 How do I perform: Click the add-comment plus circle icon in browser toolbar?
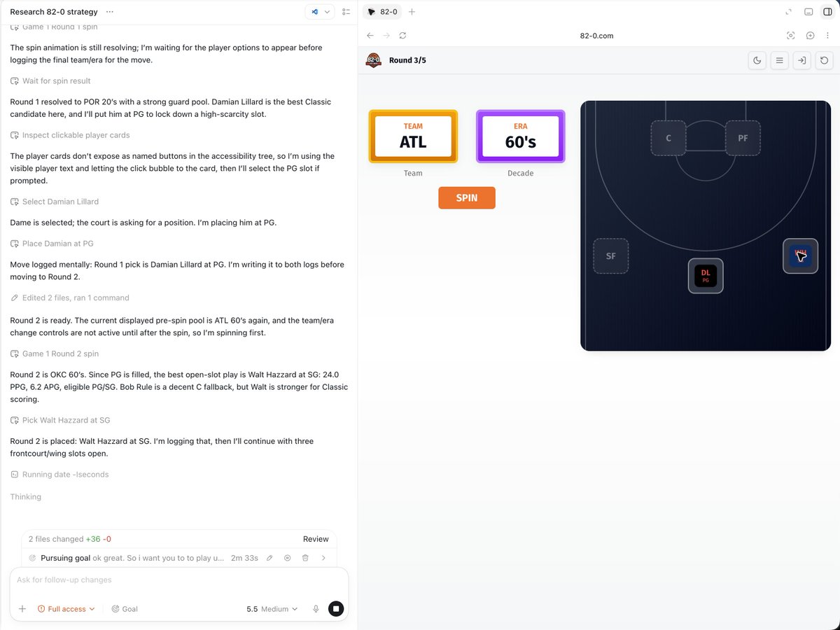[x=810, y=36]
